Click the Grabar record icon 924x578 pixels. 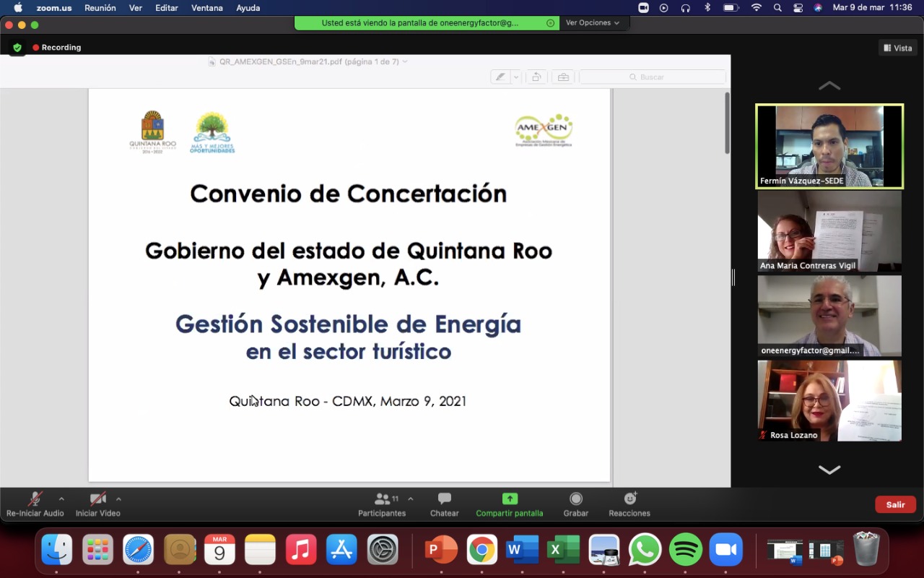[576, 499]
